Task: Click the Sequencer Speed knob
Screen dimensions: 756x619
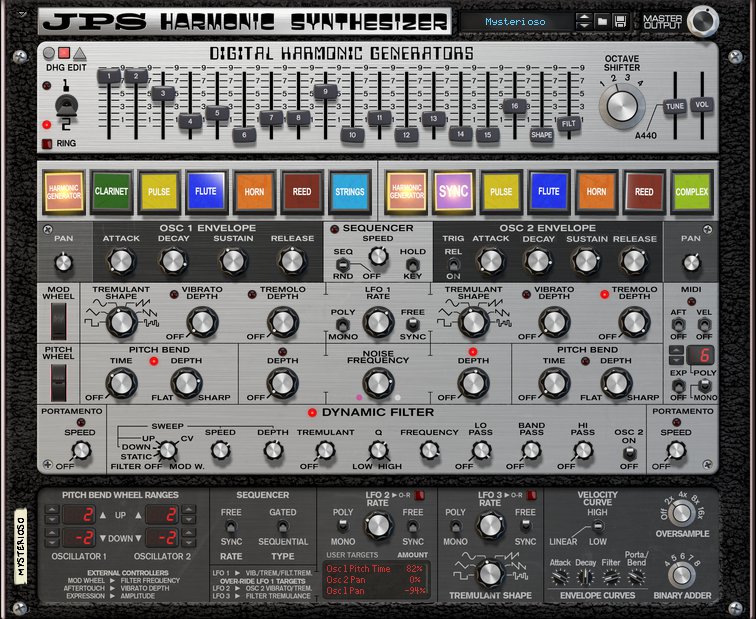Action: [378, 256]
